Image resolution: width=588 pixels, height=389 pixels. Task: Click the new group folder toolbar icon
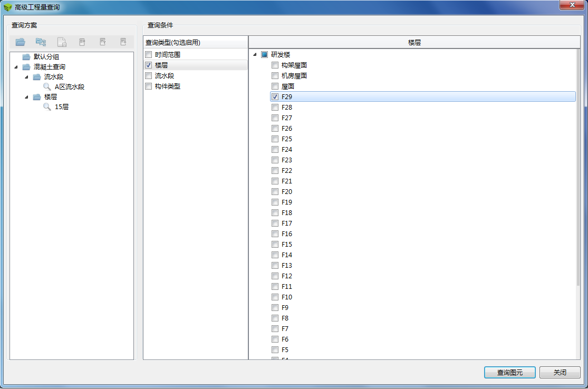click(20, 42)
